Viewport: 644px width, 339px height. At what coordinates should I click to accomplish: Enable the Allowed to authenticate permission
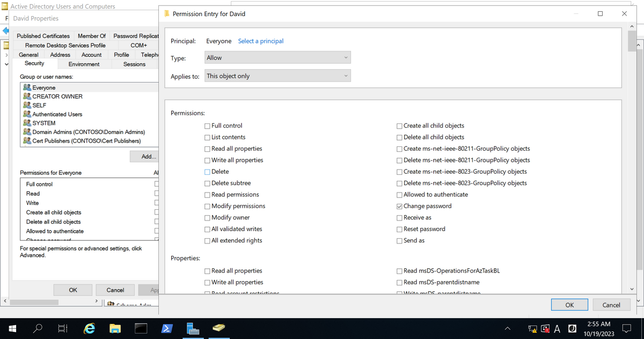click(x=399, y=195)
